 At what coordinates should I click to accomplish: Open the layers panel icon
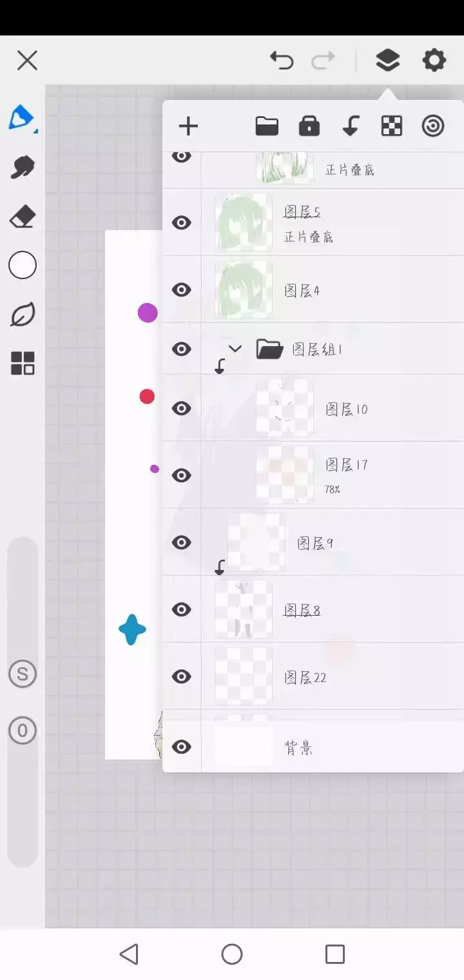point(387,61)
